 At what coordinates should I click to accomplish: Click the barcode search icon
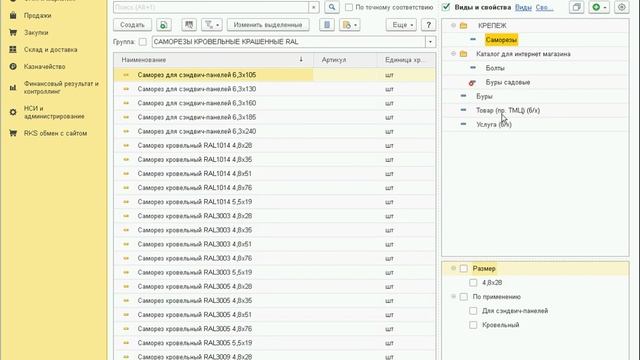click(x=189, y=25)
